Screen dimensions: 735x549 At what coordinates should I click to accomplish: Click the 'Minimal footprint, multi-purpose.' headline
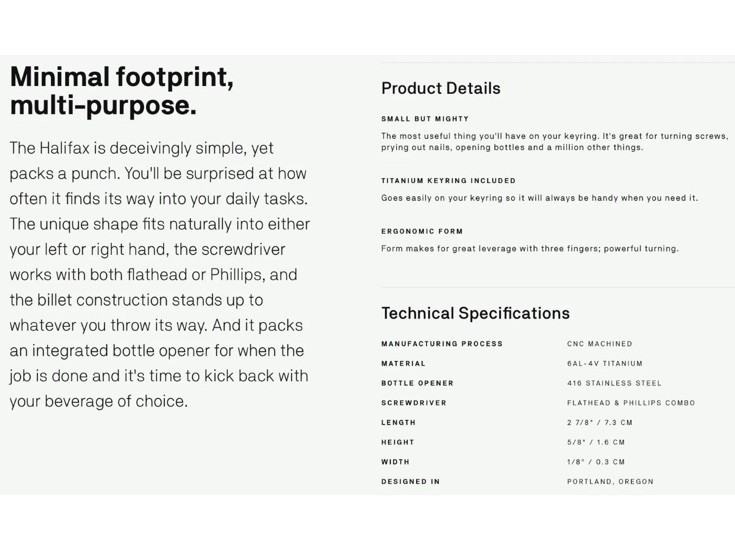[x=122, y=91]
